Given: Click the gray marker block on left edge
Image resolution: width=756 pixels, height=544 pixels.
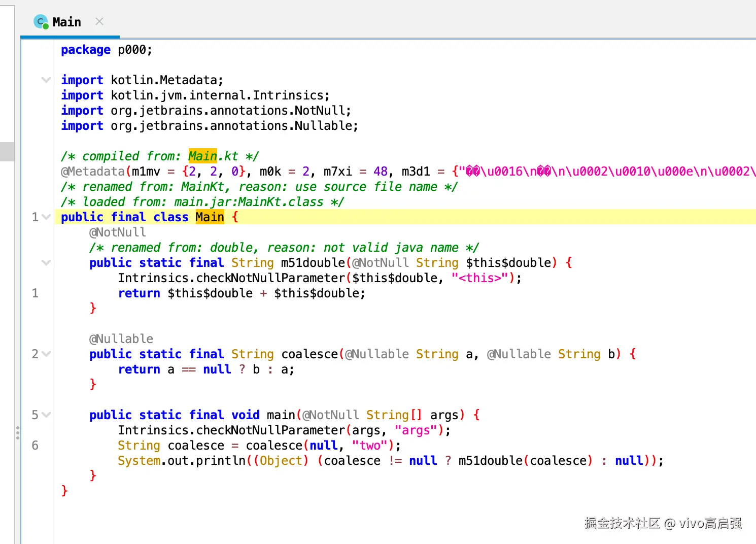Looking at the screenshot, I should pos(7,151).
